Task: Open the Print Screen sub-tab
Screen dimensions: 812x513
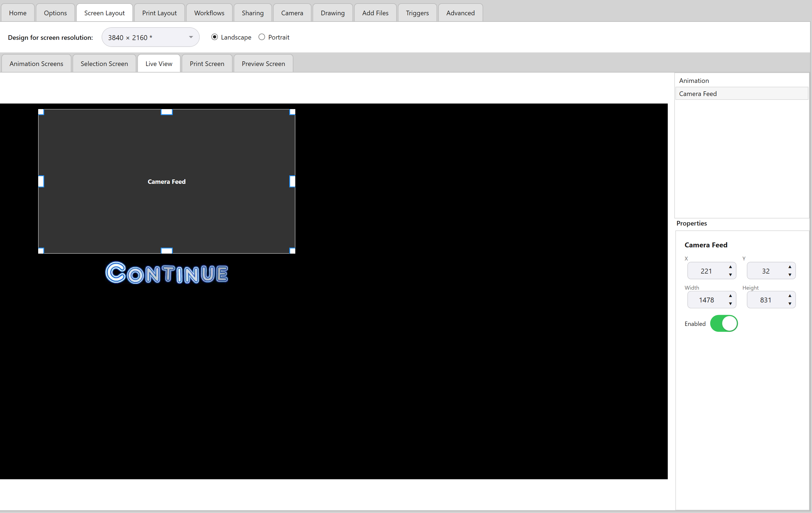Action: (207, 63)
